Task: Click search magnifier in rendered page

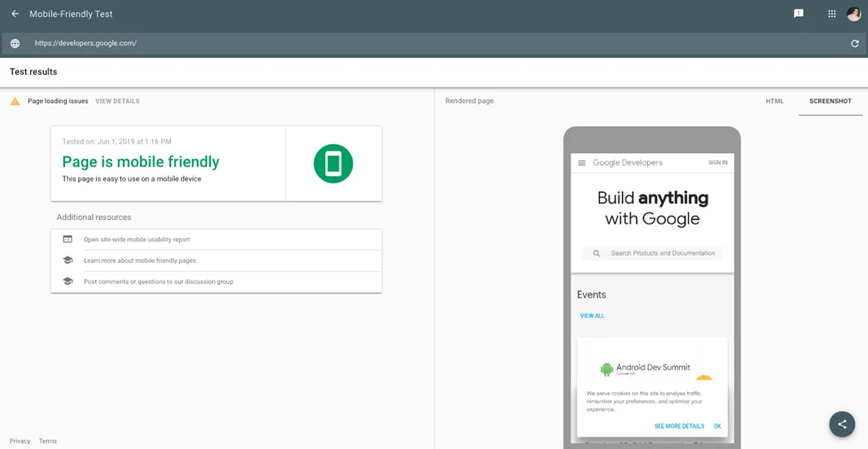Action: [x=597, y=253]
